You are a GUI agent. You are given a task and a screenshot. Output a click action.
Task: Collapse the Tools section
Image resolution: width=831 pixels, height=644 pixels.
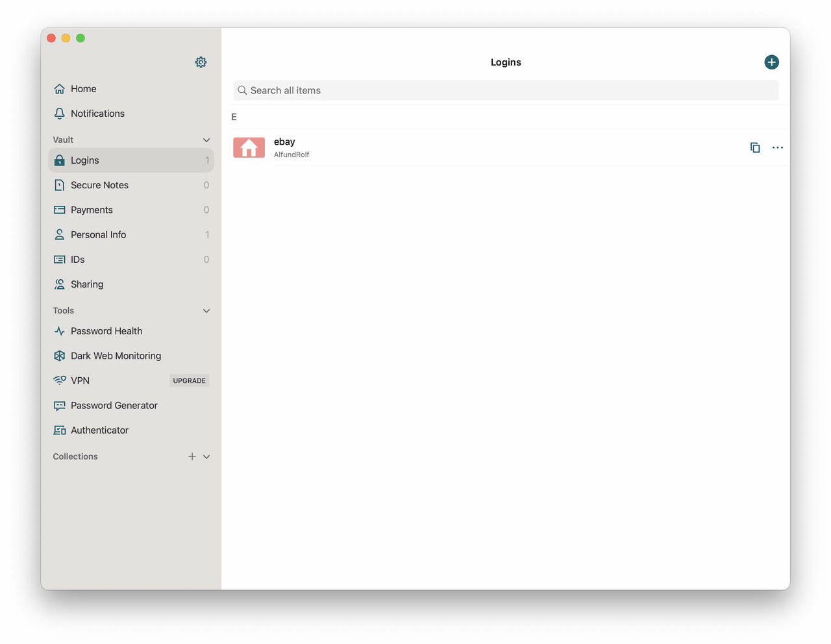(x=206, y=311)
